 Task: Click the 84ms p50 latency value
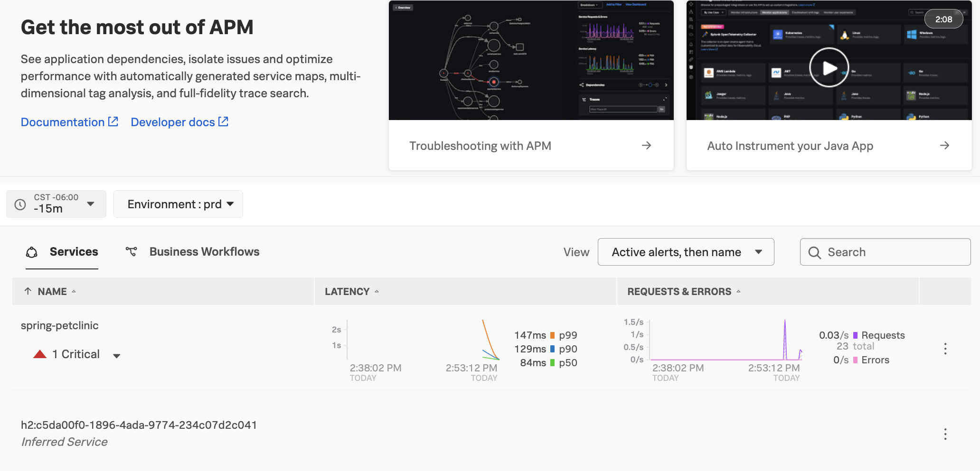(x=533, y=363)
